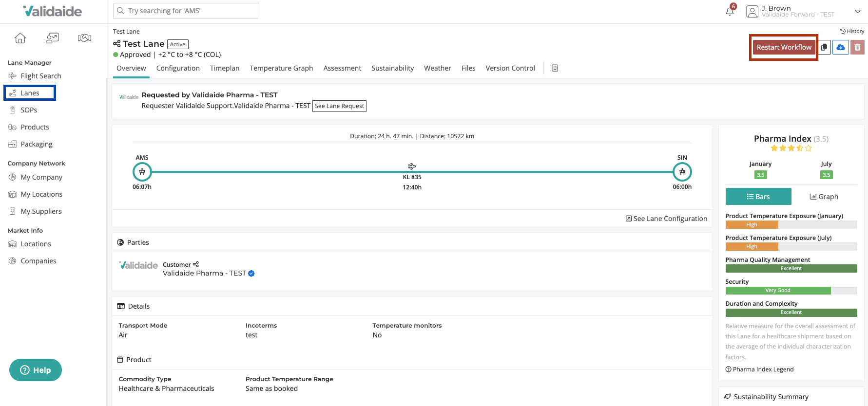
Task: Click the lane share icon beside Test Lane
Action: pyautogui.click(x=117, y=44)
